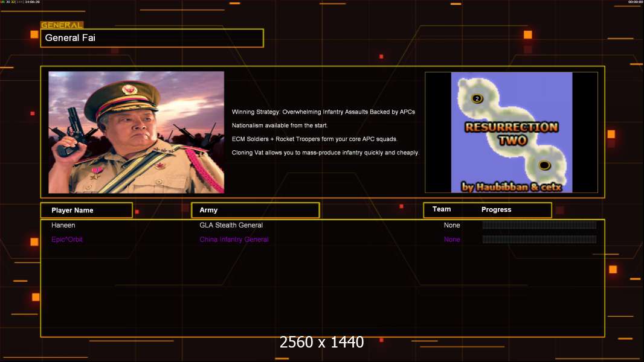Viewport: 644px width, 362px height.
Task: Click the ECM Soldiers + Rocket Troopers line
Action: tap(315, 139)
